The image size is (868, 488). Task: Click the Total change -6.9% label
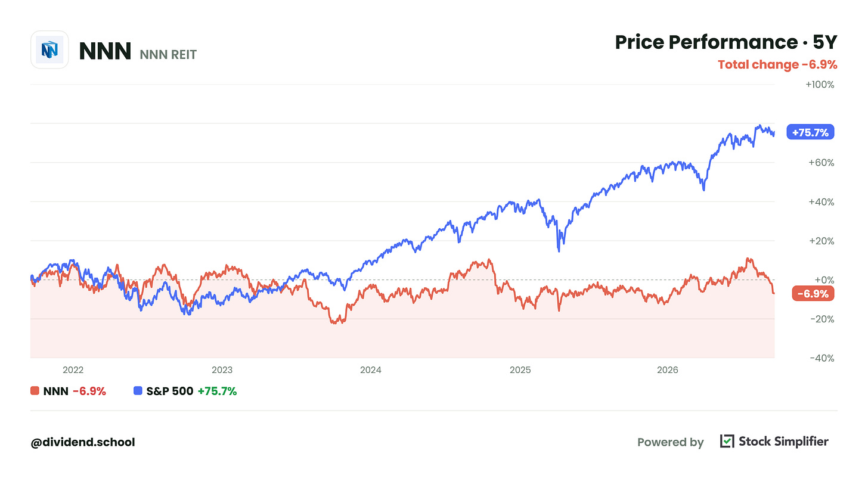pyautogui.click(x=777, y=65)
